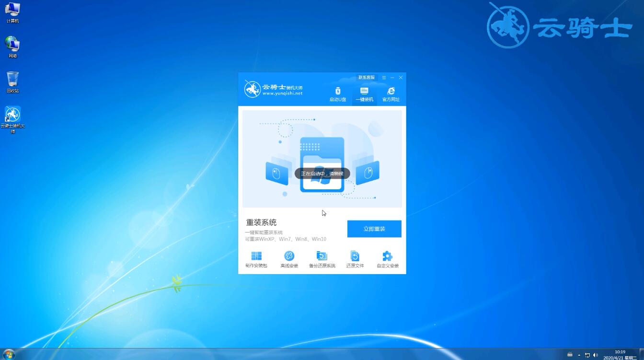Open the hamburger menu in title bar
Screen dimensions: 644x360
pyautogui.click(x=384, y=78)
